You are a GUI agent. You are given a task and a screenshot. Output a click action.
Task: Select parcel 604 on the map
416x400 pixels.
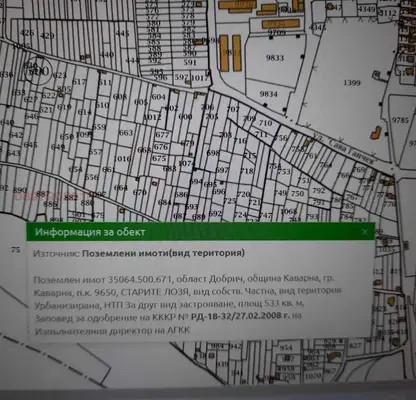point(158,97)
